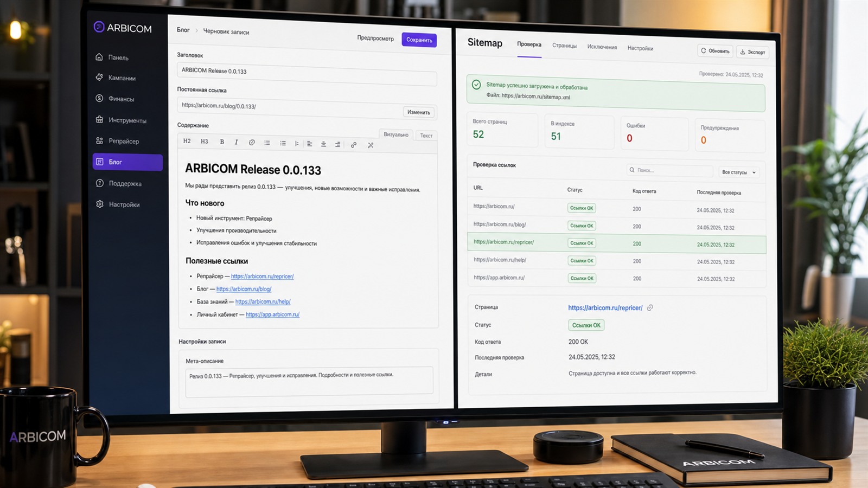Align text right in editor
Image resolution: width=868 pixels, height=488 pixels.
click(337, 144)
